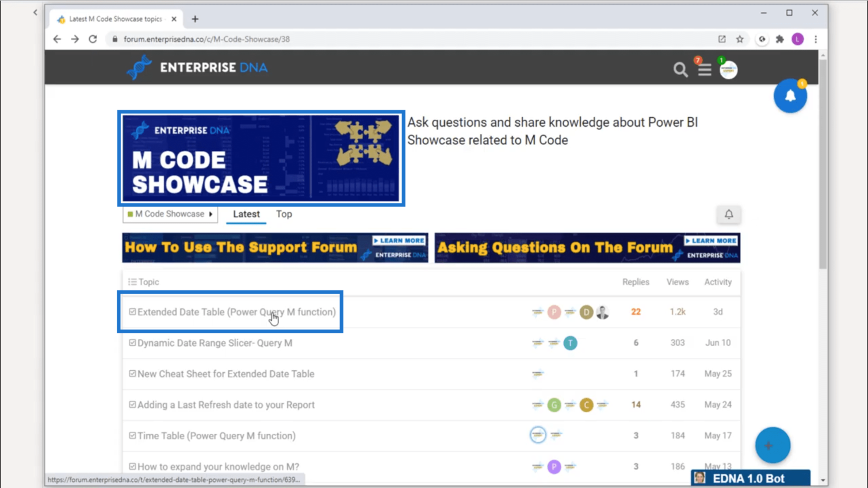Open purple P avatar in expand knowledge row
The width and height of the screenshot is (868, 488).
click(554, 467)
